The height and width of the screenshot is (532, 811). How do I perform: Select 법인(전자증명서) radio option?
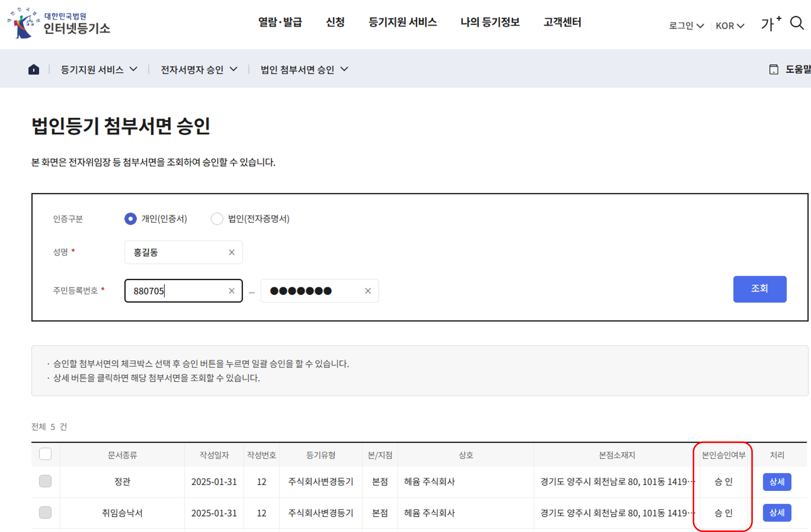pos(217,219)
